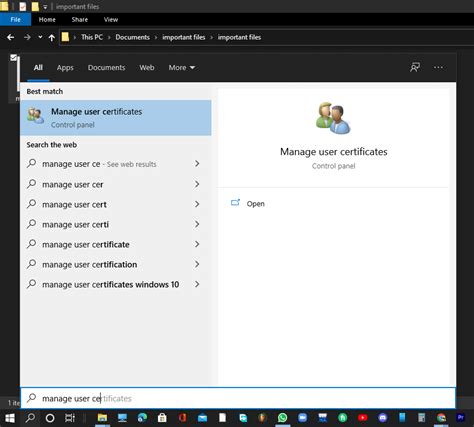Expand arrow for 'manage user certi' suggestion
Screen dimensions: 474x427
pyautogui.click(x=197, y=224)
